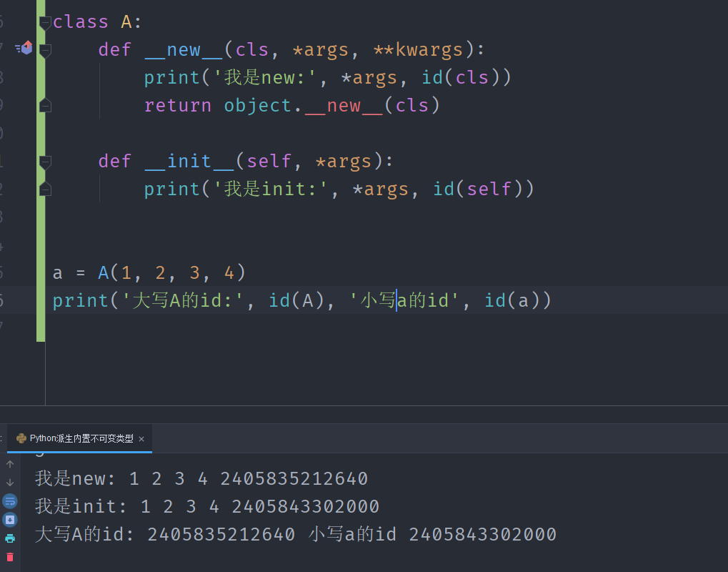Select the Python派生内置不可变类型 run tab

pyautogui.click(x=81, y=438)
